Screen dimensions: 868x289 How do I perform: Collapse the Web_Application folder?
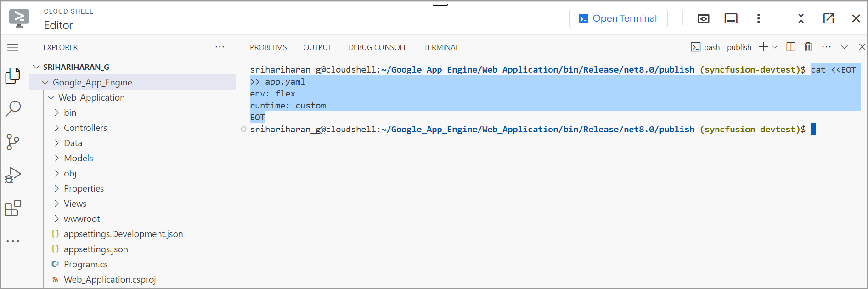point(51,97)
